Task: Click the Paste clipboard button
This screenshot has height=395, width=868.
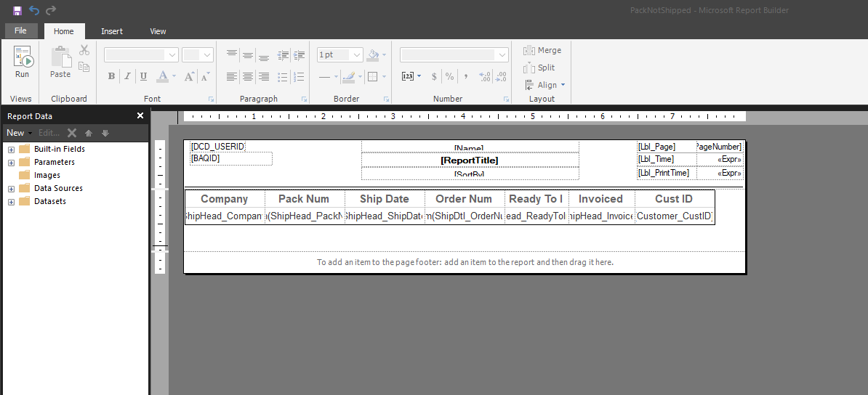Action: (60, 62)
